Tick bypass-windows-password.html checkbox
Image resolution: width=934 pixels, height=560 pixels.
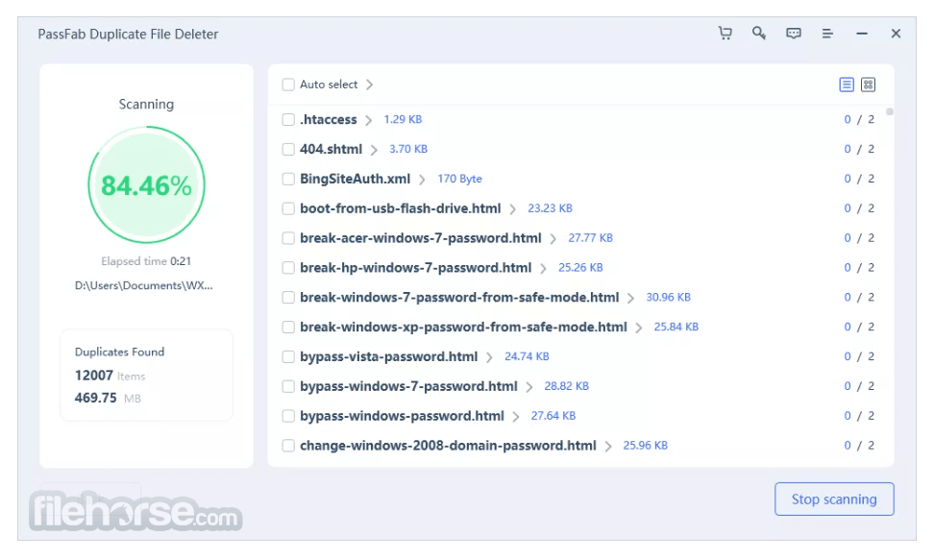pyautogui.click(x=288, y=416)
